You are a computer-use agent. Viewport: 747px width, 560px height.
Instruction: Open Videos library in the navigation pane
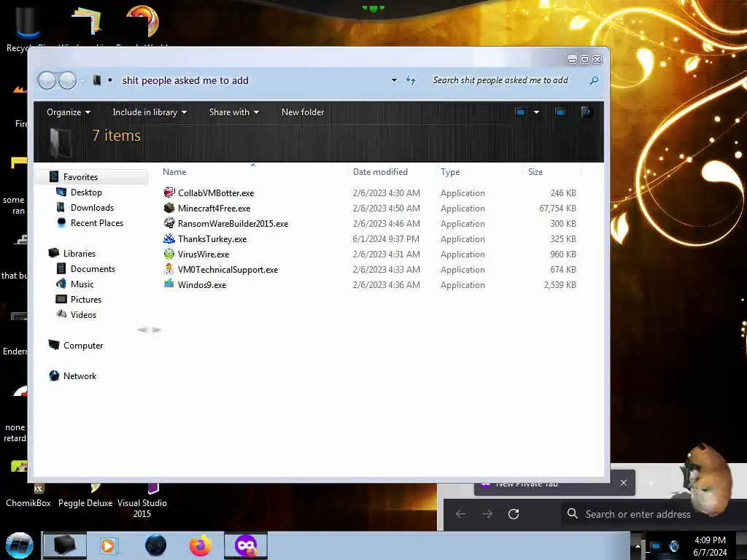83,315
